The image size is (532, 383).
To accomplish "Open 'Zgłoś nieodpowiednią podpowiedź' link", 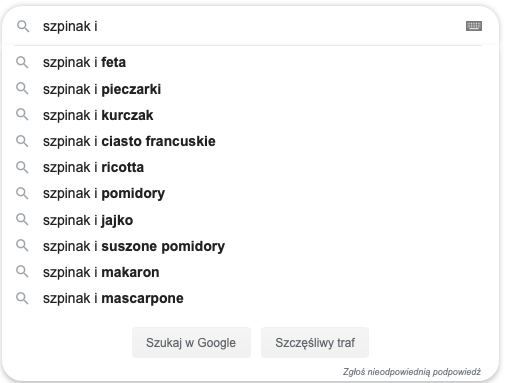I will pyautogui.click(x=412, y=372).
